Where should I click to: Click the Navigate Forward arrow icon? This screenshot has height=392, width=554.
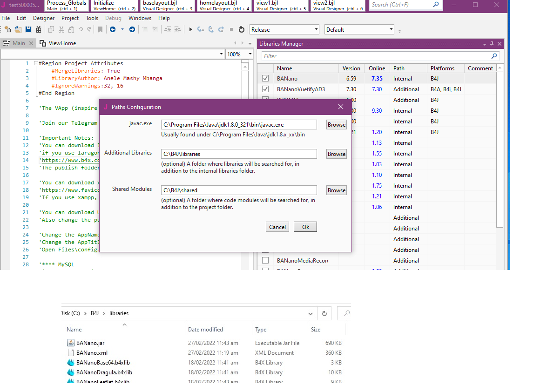point(132,29)
